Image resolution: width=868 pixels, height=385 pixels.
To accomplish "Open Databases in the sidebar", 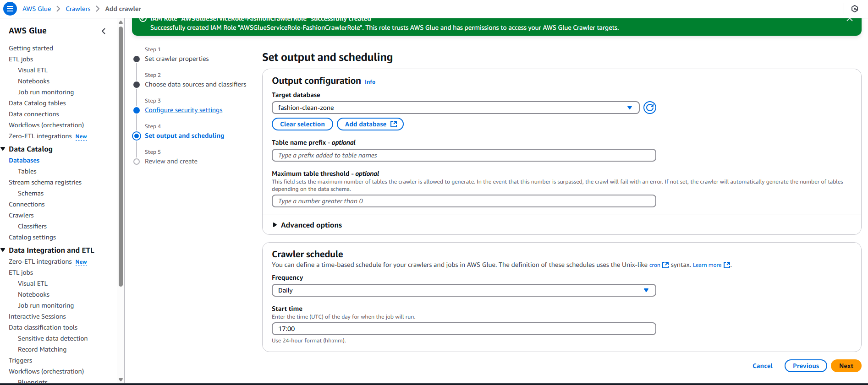I will [x=24, y=160].
